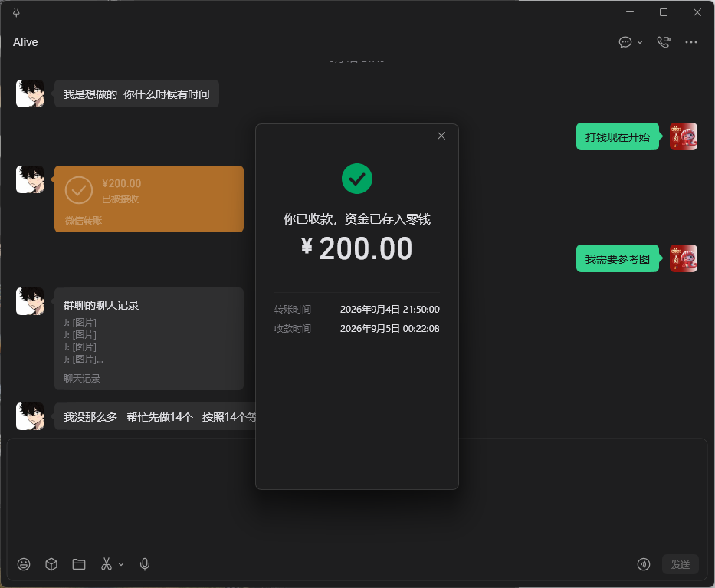
Task: Click the ¥200.00 amount in the receipt
Action: [x=356, y=248]
